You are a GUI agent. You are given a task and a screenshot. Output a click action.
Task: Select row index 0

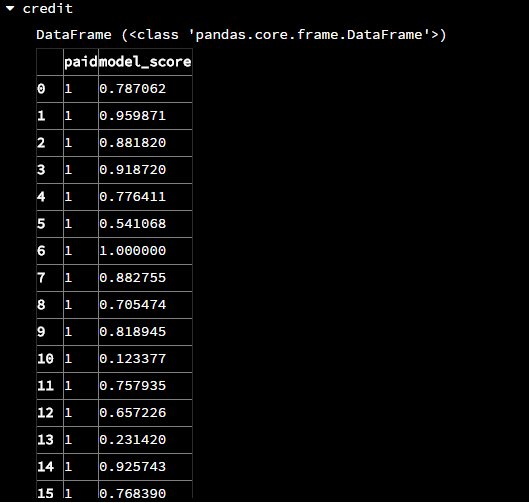41,89
